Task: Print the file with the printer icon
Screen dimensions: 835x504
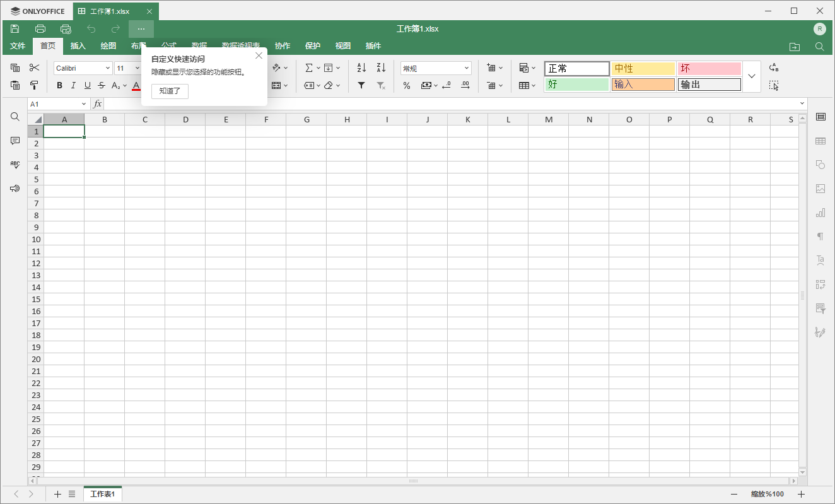Action: 40,28
